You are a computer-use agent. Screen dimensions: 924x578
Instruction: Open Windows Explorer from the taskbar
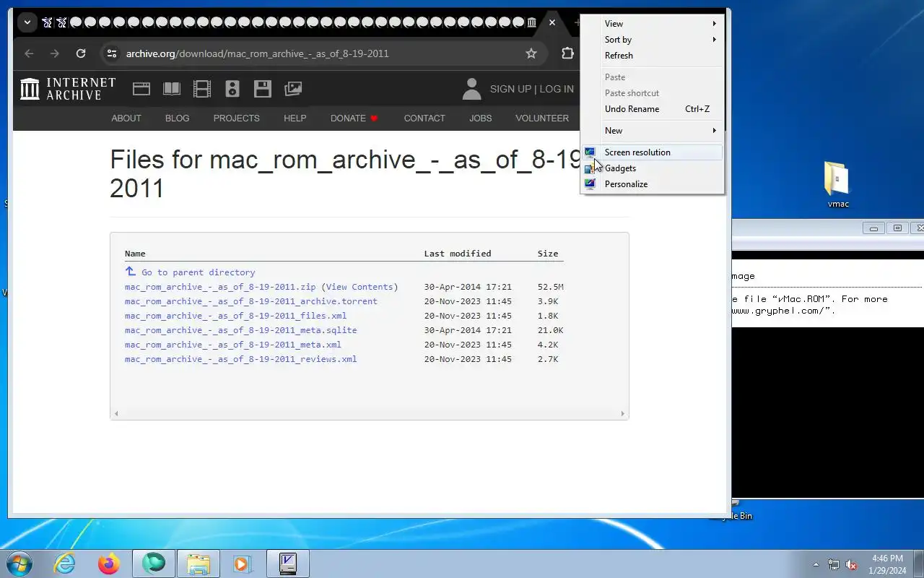tap(198, 564)
